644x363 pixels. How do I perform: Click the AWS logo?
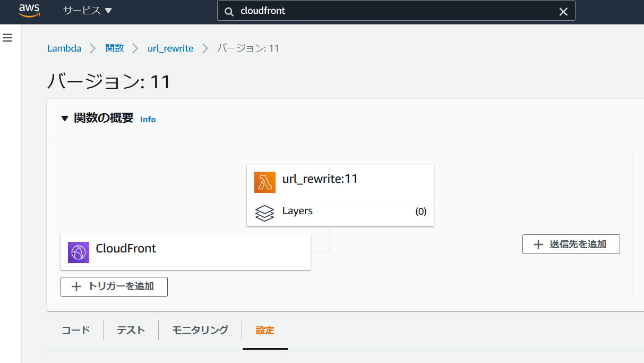(x=29, y=11)
